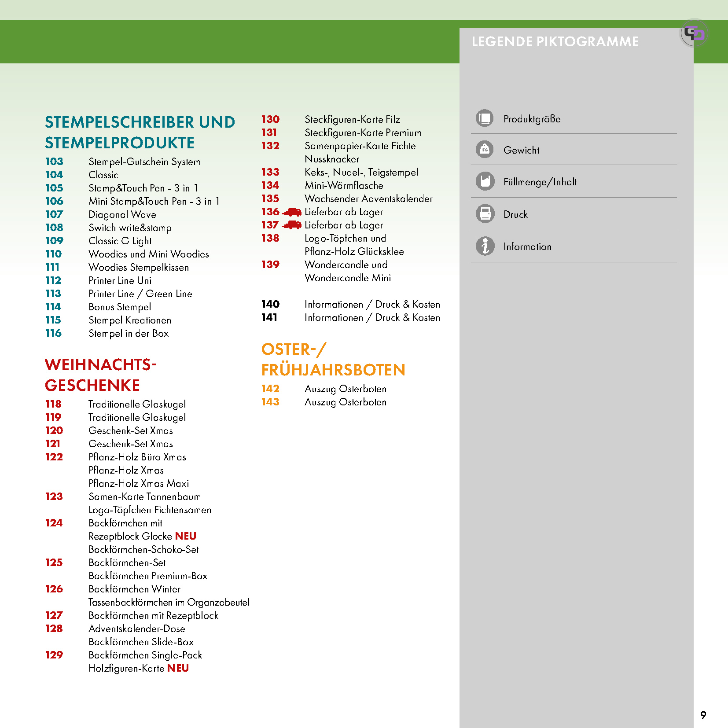The width and height of the screenshot is (728, 728).
Task: Click 'Backförmchen Slide-Box' entry
Action: click(x=141, y=642)
